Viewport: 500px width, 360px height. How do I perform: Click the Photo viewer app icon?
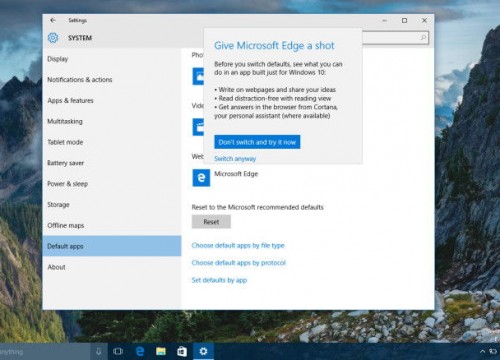(x=198, y=76)
